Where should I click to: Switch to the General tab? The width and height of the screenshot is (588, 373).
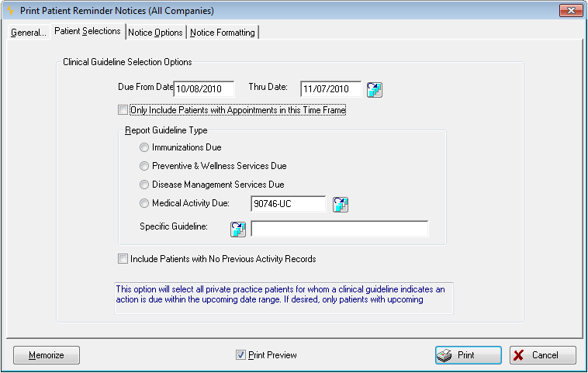click(29, 33)
